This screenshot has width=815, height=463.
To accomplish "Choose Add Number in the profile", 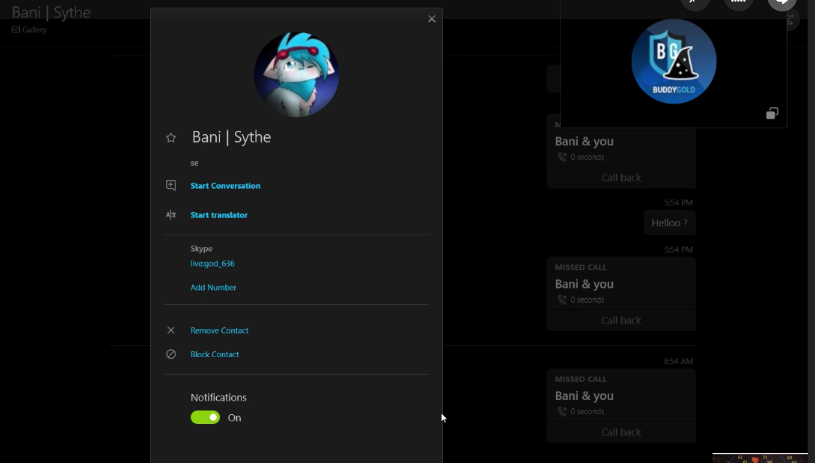I will 213,287.
